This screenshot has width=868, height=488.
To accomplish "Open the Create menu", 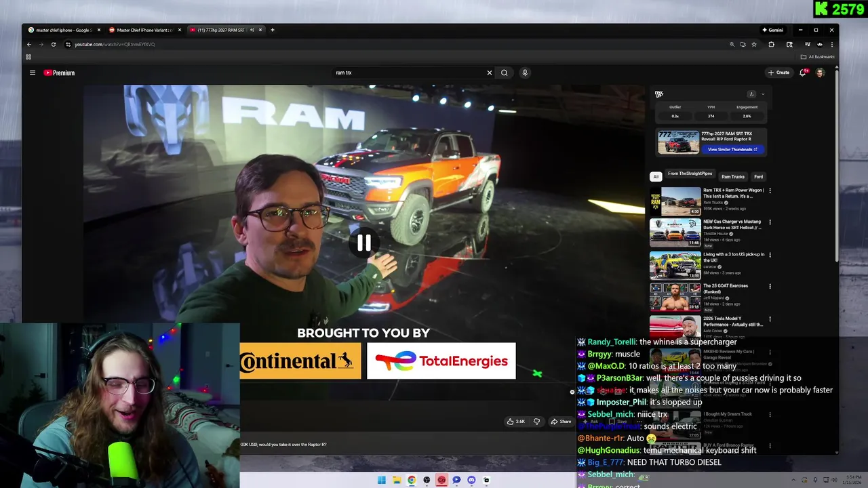I will point(778,73).
